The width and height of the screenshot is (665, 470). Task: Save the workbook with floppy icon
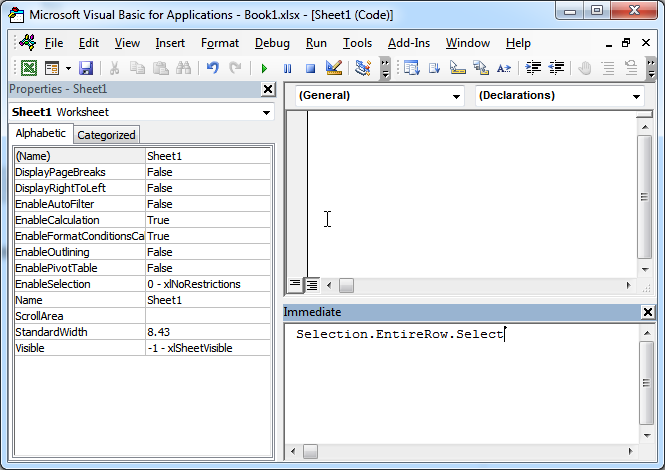point(86,68)
